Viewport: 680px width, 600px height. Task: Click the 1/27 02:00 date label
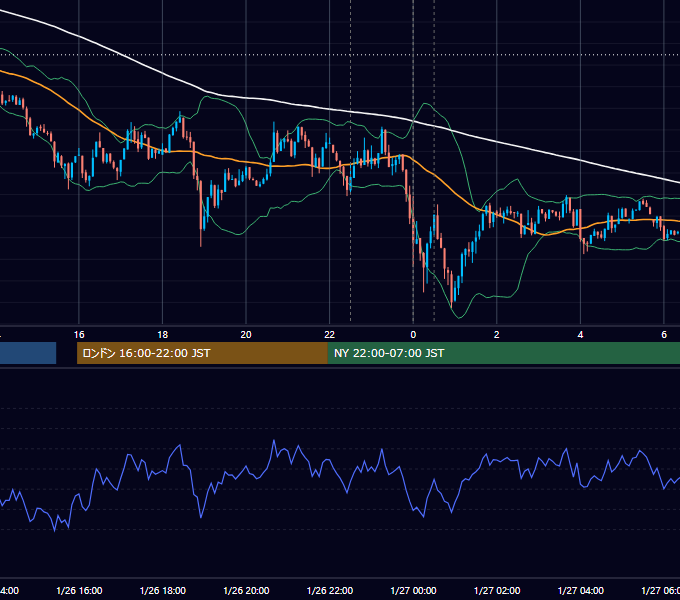(497, 590)
